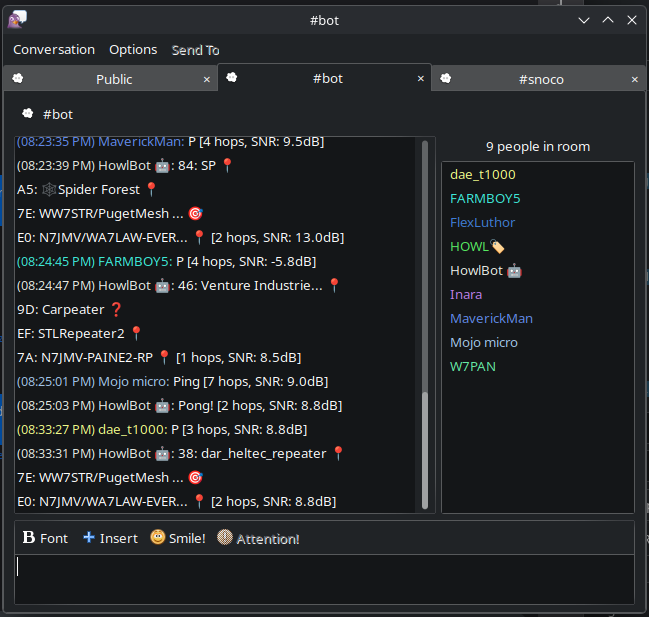Close the #bot tab
This screenshot has height=617, width=649.
tap(421, 79)
